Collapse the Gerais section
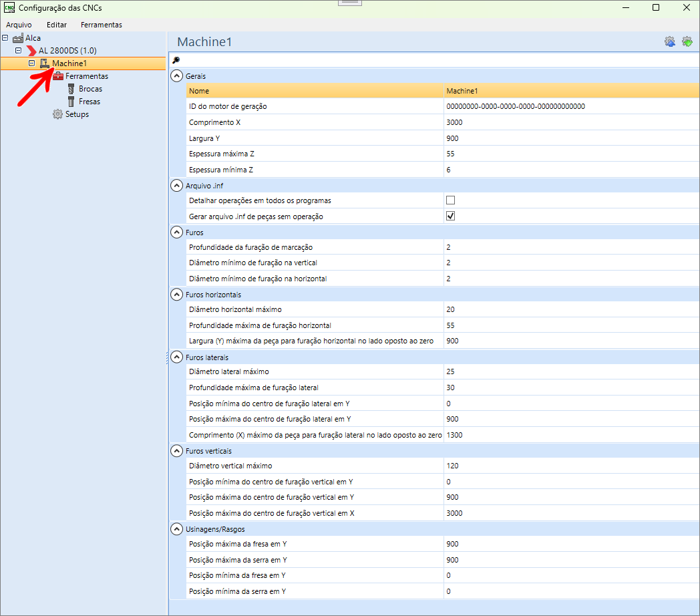Viewport: 700px width, 616px height. [177, 76]
